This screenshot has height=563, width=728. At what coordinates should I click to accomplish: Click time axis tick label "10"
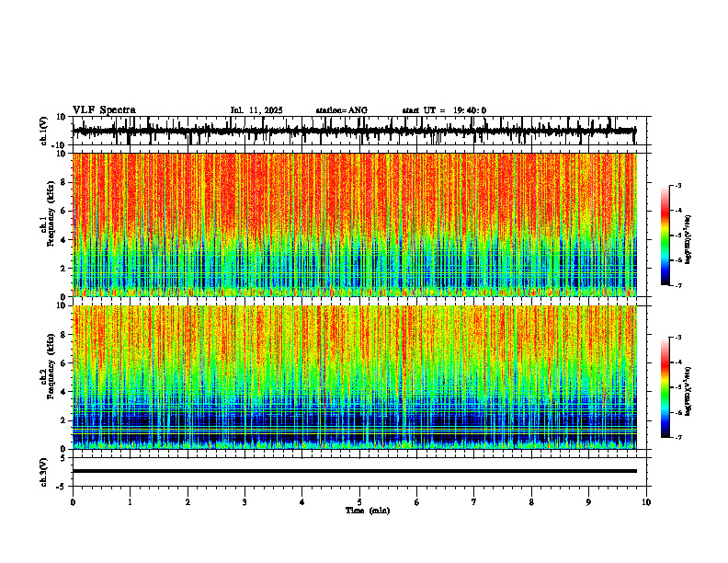646,502
